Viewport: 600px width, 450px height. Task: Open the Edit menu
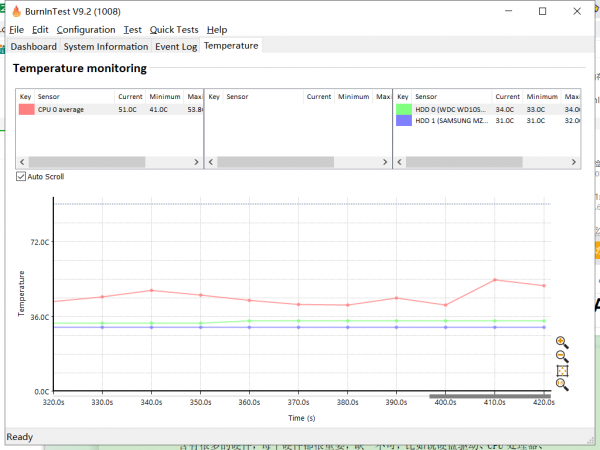coord(40,29)
